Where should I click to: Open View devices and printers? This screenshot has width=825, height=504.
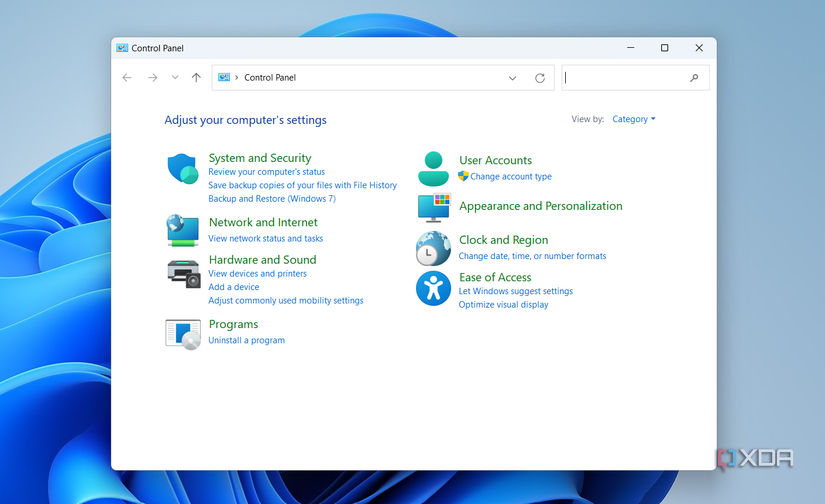(x=257, y=274)
